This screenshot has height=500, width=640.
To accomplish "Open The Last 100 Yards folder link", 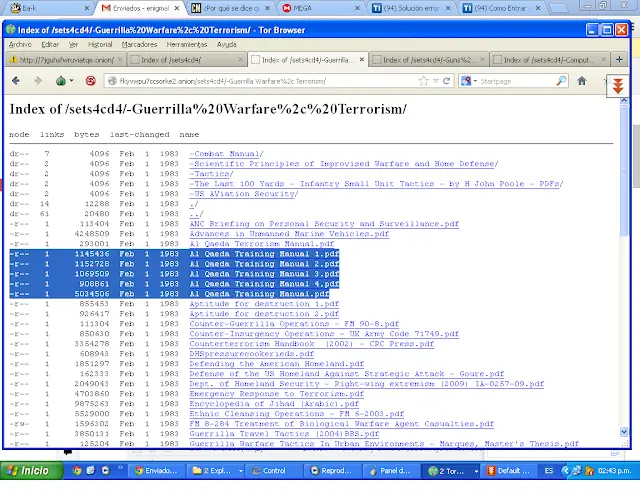I will coord(376,184).
